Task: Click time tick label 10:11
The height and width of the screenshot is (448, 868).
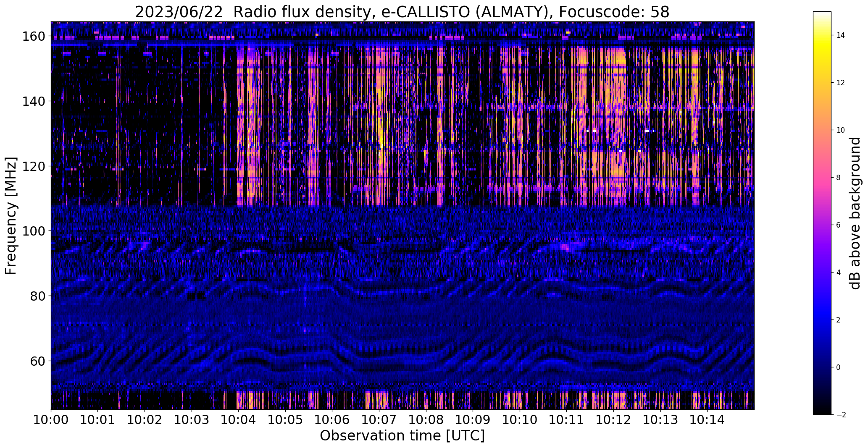Action: tap(566, 419)
